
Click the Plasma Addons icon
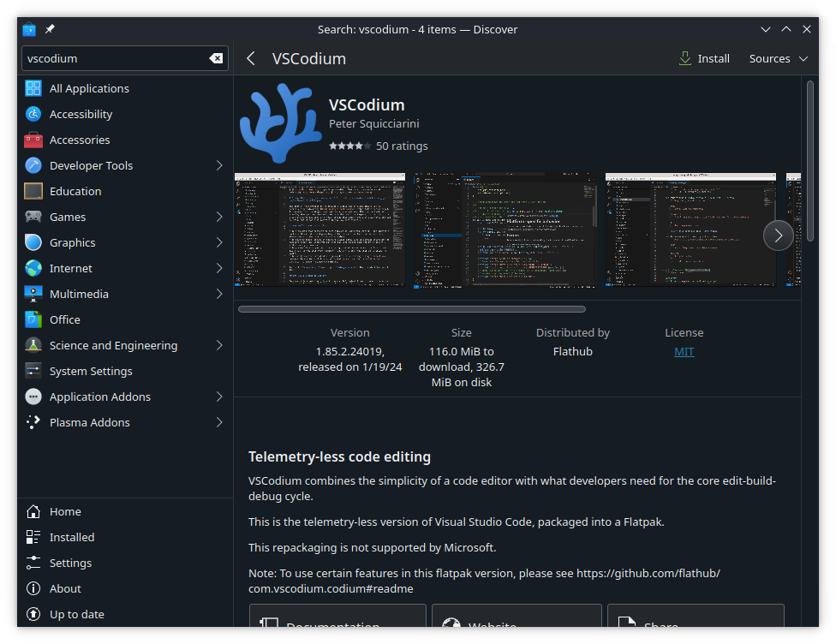pos(33,422)
